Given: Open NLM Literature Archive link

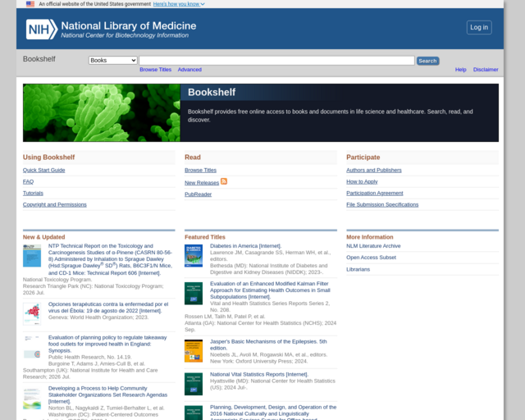Looking at the screenshot, I should (373, 246).
